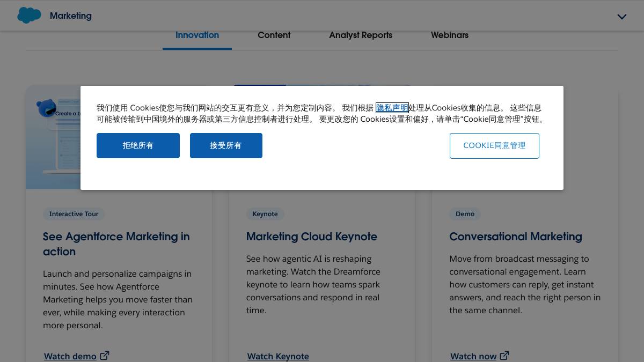Click the Marketing Cloud Keynote heading
This screenshot has width=644, height=362.
pos(312,237)
